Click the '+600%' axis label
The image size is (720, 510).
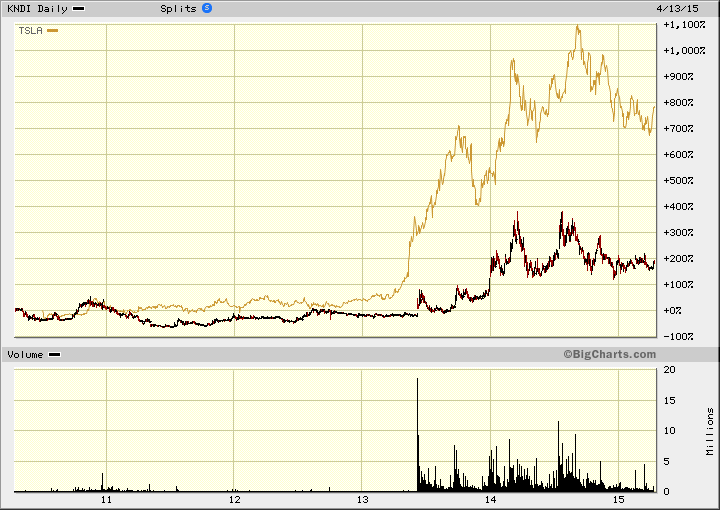(x=678, y=155)
